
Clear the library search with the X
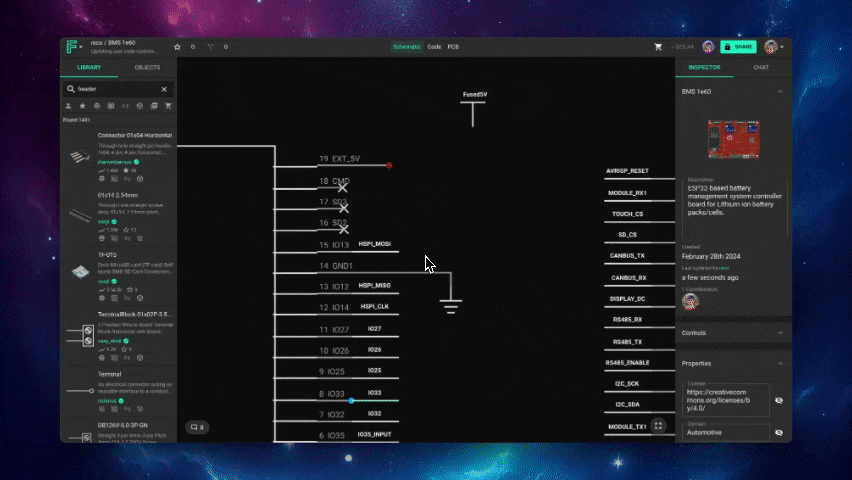165,89
